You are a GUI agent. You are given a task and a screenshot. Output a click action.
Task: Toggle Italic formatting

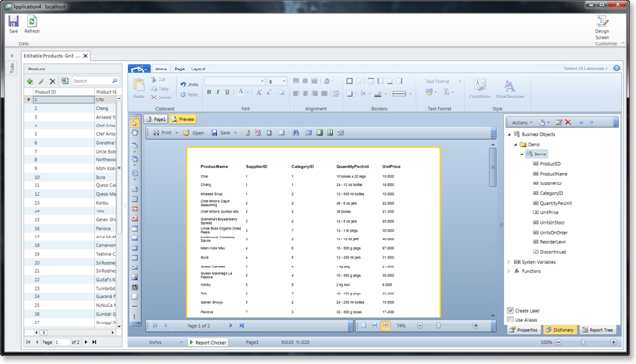[218, 92]
